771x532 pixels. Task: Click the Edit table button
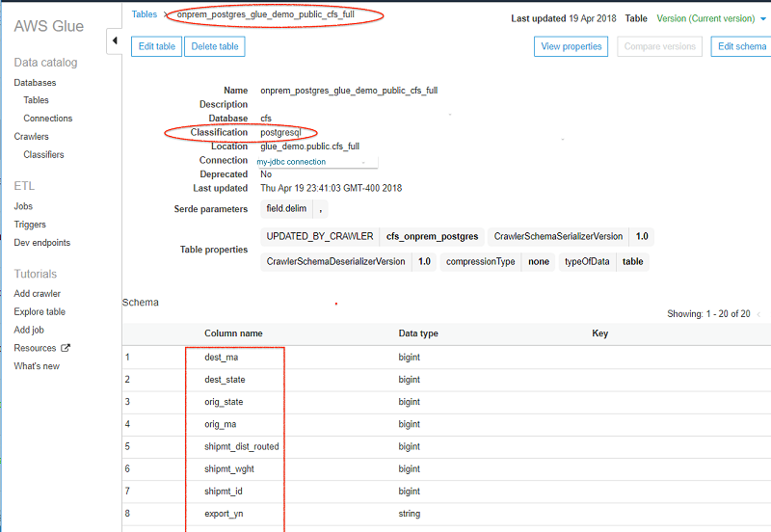(156, 46)
